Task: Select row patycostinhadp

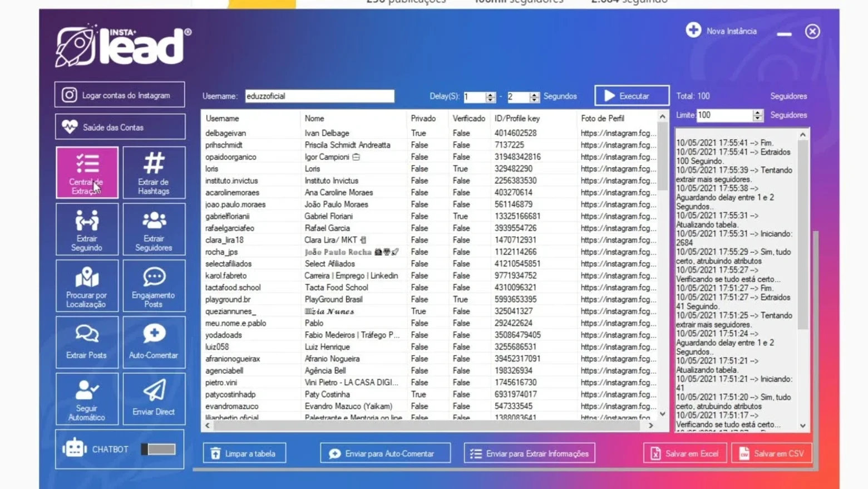Action: pos(429,394)
